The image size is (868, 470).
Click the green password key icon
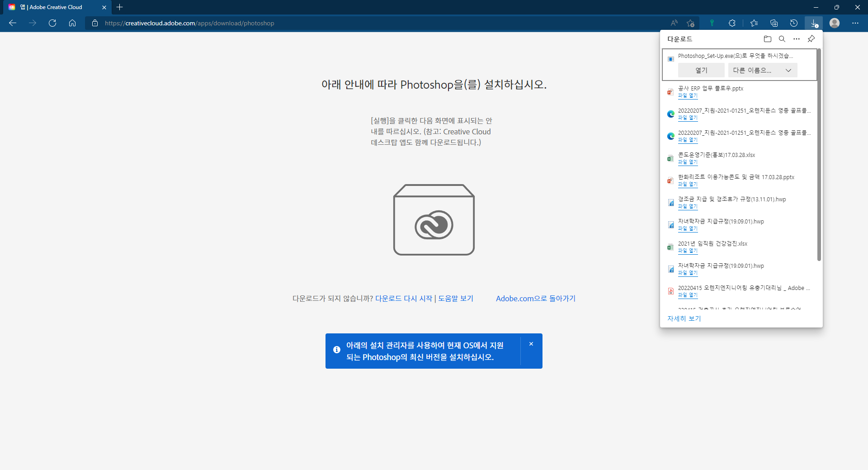[712, 23]
